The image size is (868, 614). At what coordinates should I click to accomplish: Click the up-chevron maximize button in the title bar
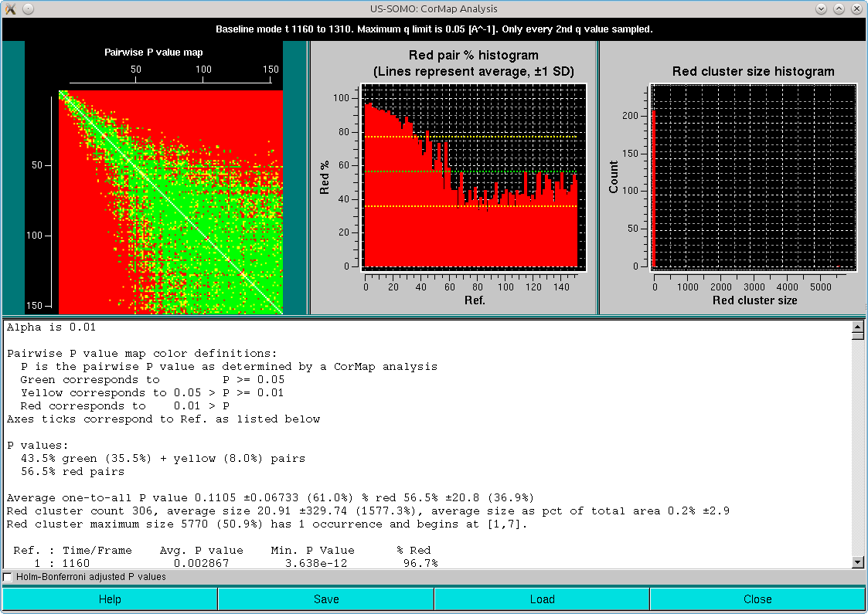pos(839,8)
